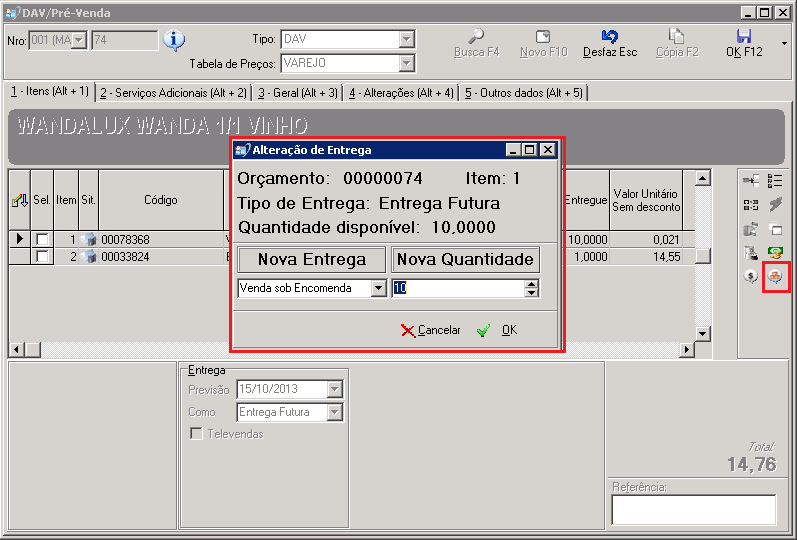The height and width of the screenshot is (540, 797).
Task: Click the checklist icon in side panel
Action: click(775, 181)
